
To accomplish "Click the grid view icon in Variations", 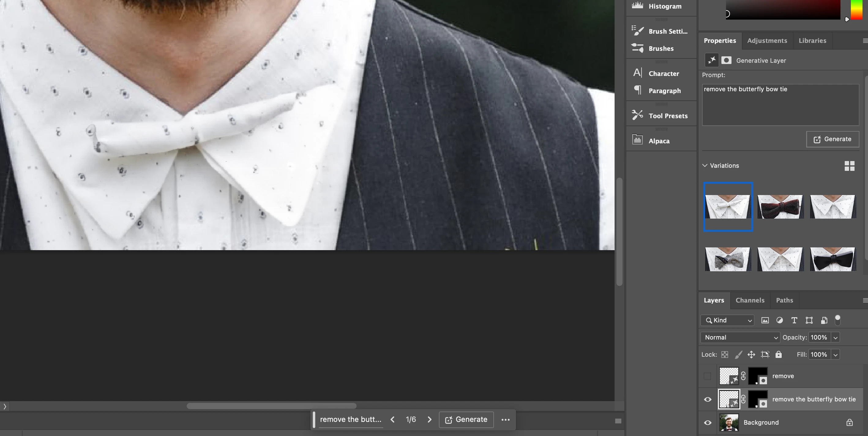I will click(x=849, y=166).
